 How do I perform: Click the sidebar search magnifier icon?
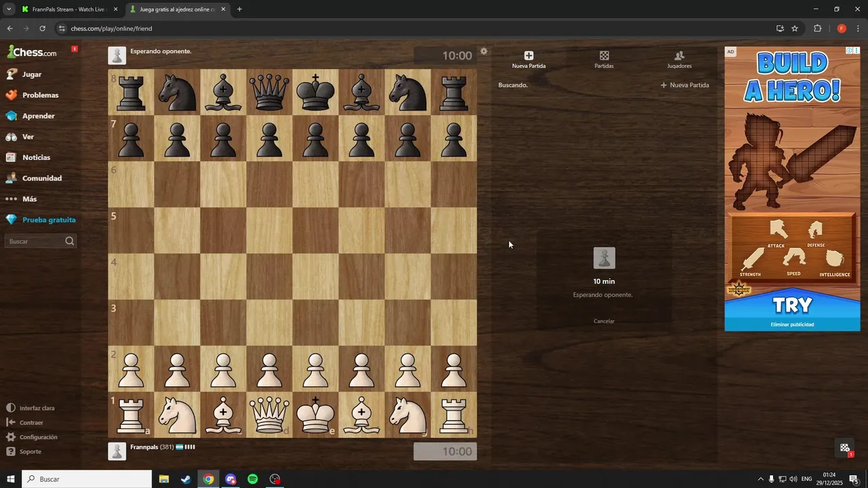tap(70, 241)
